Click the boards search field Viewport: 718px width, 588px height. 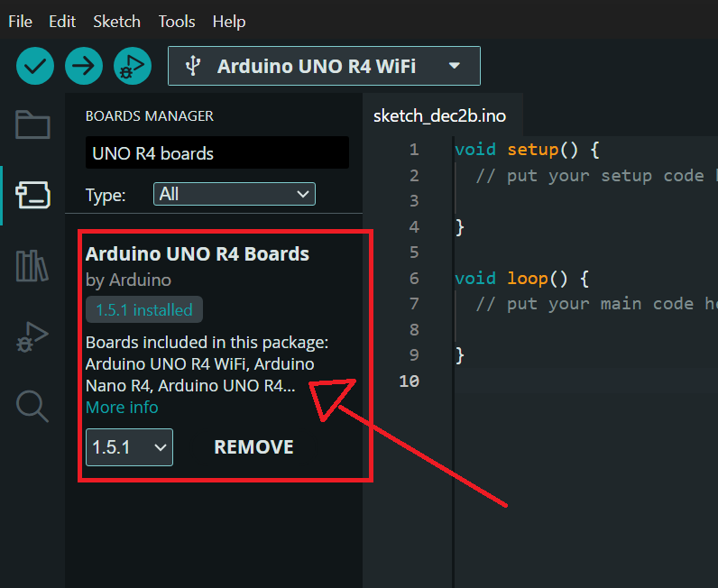coord(216,153)
